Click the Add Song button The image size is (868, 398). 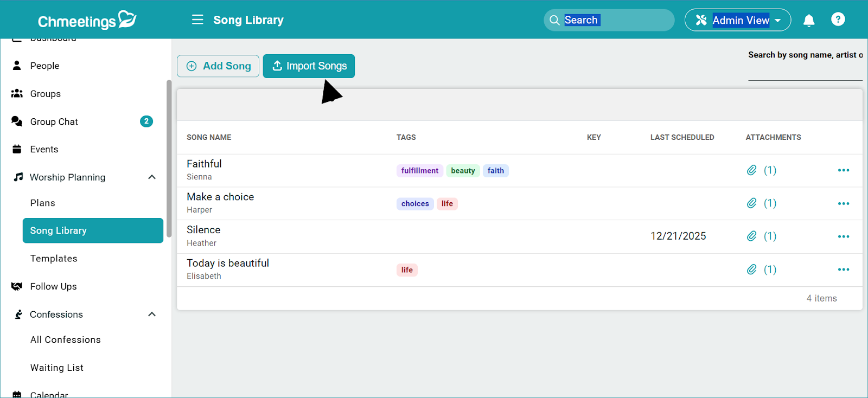(218, 66)
